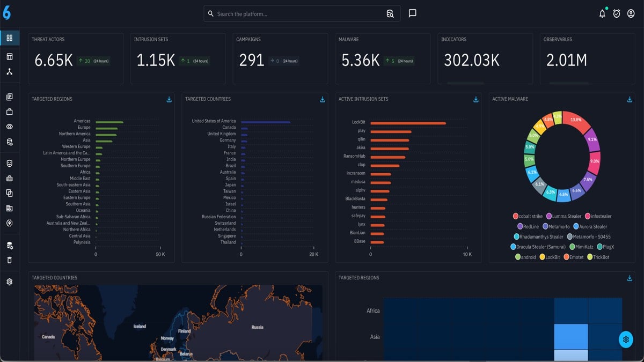Open Settings gear at sidebar bottom
This screenshot has height=362, width=644.
pyautogui.click(x=9, y=280)
